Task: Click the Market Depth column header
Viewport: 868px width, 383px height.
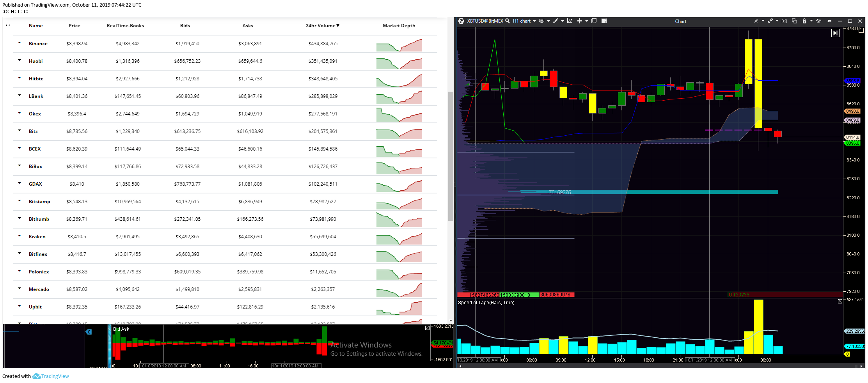Action: pyautogui.click(x=399, y=26)
